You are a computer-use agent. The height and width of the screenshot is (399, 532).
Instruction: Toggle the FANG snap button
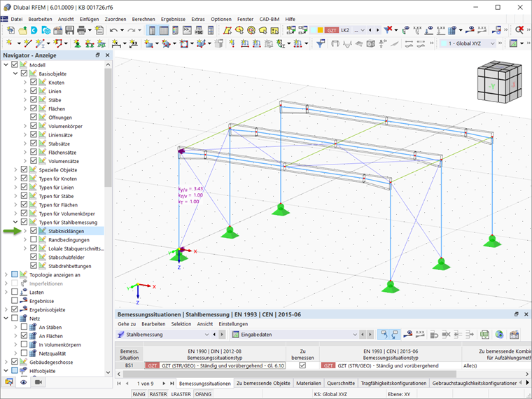point(139,394)
